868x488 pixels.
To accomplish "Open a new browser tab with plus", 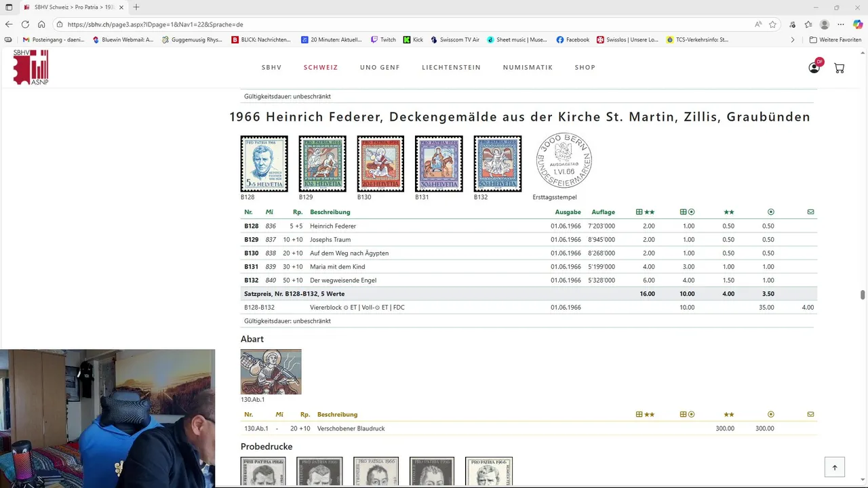I will [x=136, y=7].
